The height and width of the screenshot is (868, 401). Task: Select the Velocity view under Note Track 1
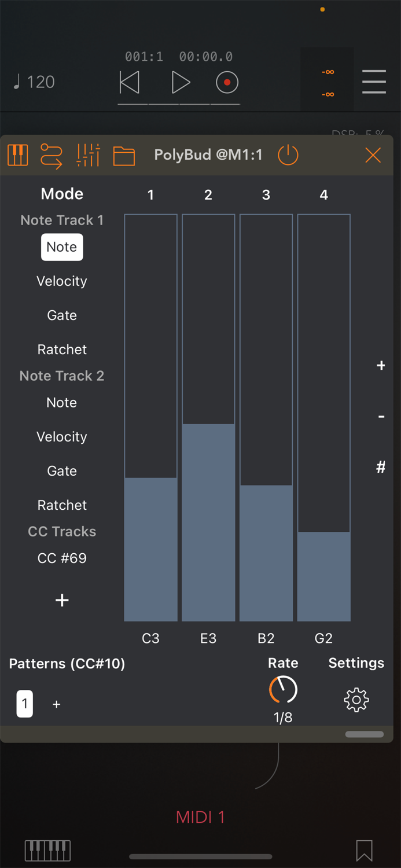point(61,281)
